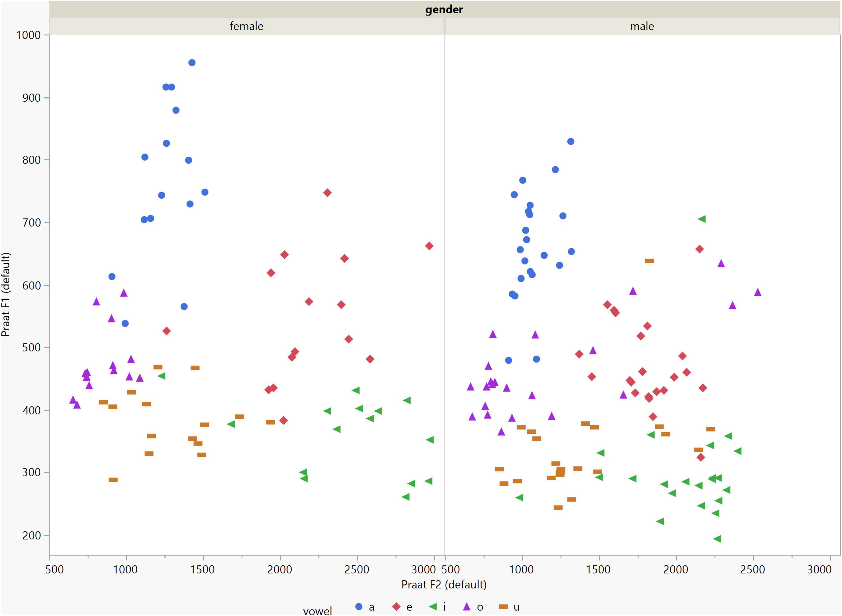Image resolution: width=842 pixels, height=616 pixels.
Task: Click the rightmost red diamond in female panel
Action: [x=429, y=246]
